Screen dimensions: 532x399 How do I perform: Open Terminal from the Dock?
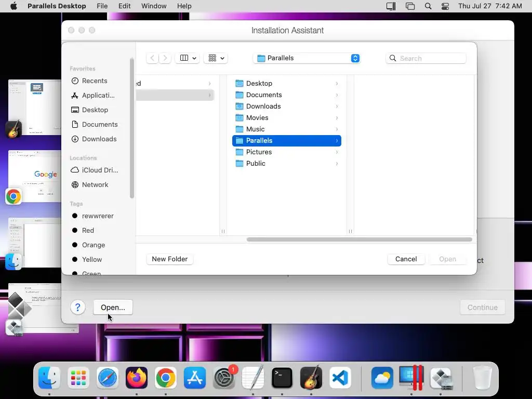pyautogui.click(x=282, y=378)
